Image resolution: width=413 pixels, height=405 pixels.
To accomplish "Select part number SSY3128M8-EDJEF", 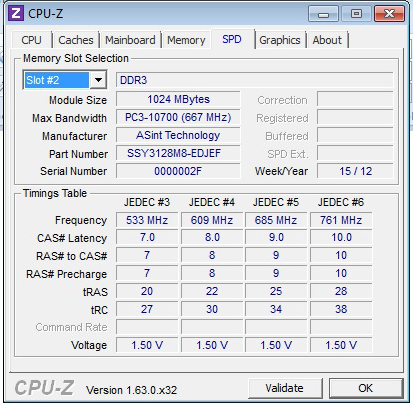I will click(x=178, y=153).
